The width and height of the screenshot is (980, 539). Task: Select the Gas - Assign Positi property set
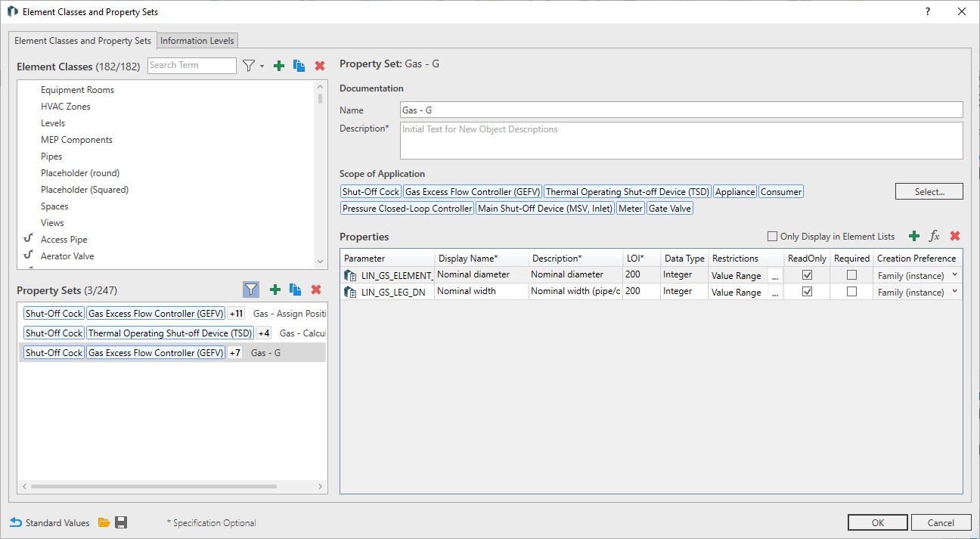click(x=172, y=313)
